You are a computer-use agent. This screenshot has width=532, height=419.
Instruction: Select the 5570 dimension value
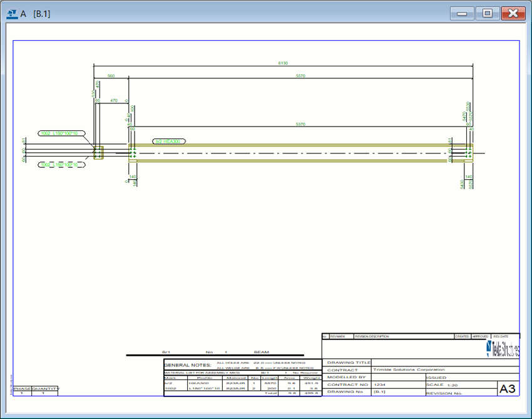click(300, 76)
